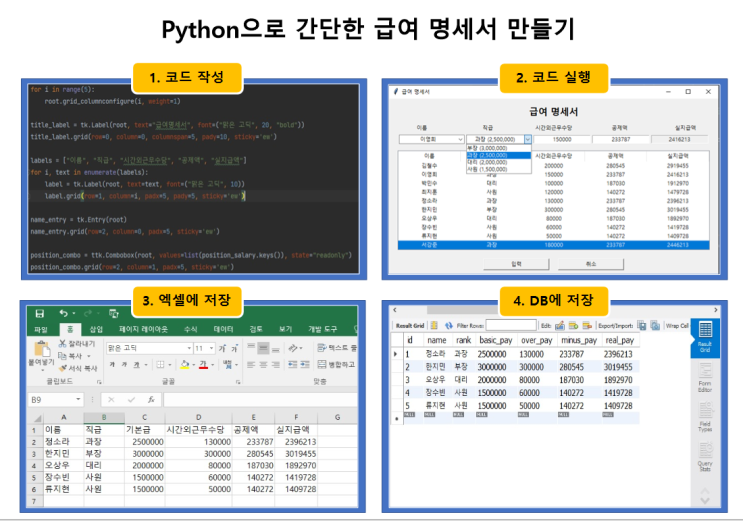Click the 병합하고 merge cells button
Screen dimensions: 743x521
tap(336, 365)
